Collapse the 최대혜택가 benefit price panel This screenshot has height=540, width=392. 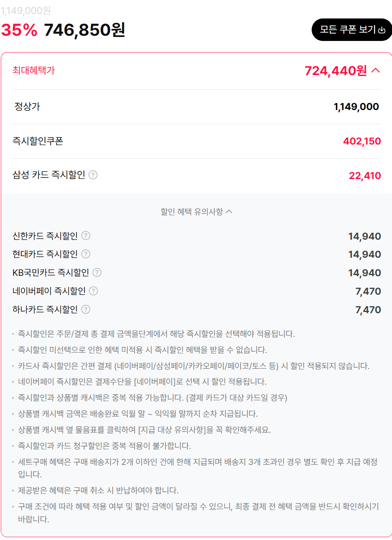[x=376, y=70]
